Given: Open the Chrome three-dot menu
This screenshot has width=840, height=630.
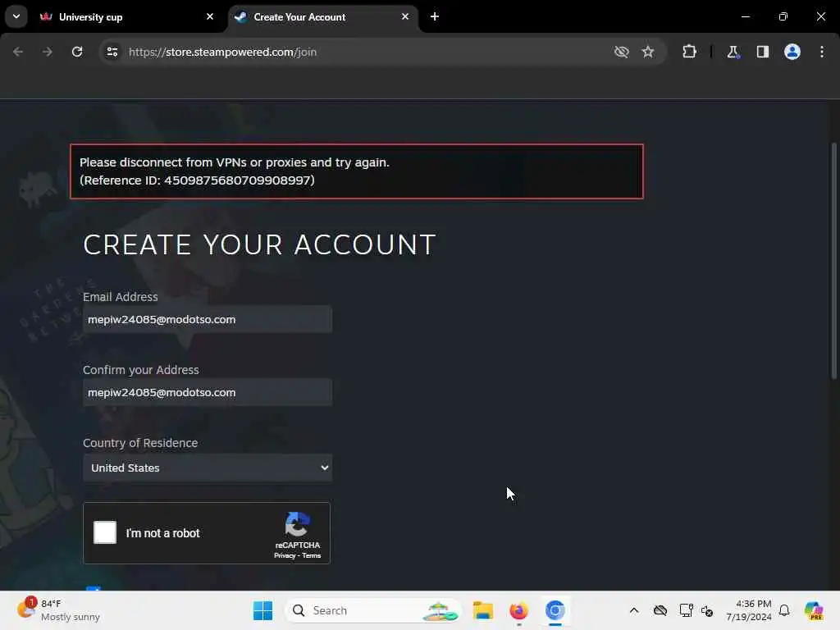Looking at the screenshot, I should coord(821,52).
